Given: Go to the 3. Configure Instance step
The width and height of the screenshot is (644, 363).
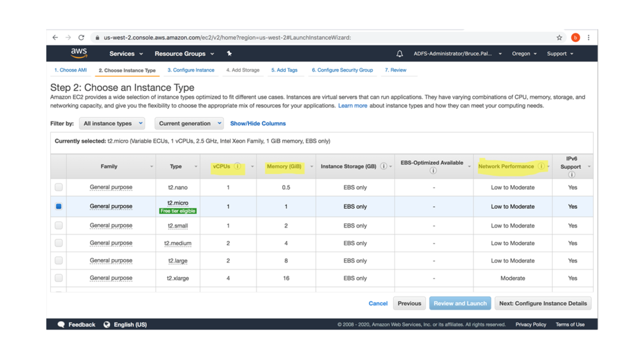Looking at the screenshot, I should coord(191,70).
